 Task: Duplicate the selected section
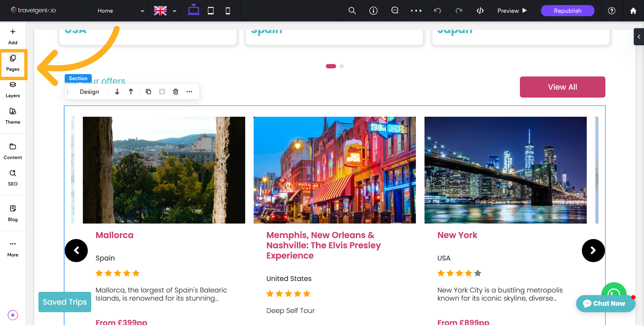(148, 92)
